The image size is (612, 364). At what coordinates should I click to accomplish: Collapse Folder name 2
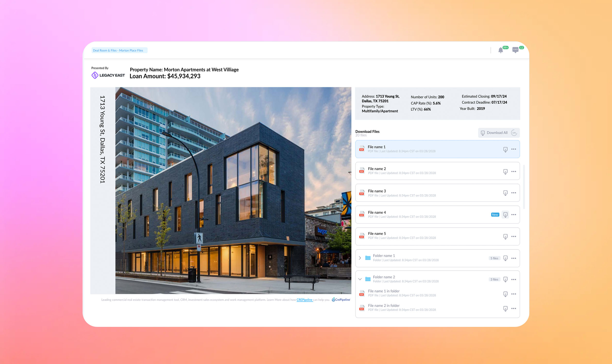[x=360, y=279]
